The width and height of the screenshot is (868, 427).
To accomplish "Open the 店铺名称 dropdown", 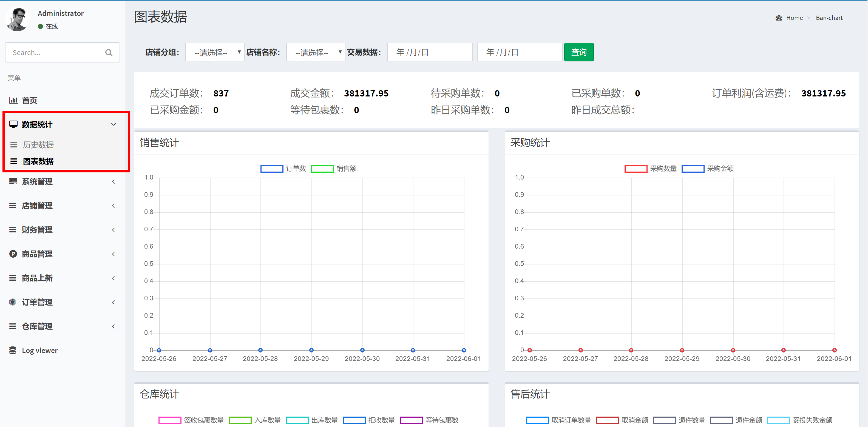I will [315, 52].
